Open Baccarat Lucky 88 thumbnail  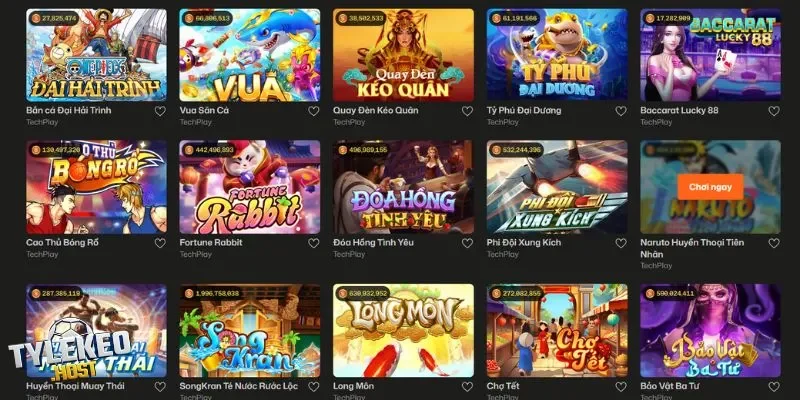(711, 55)
